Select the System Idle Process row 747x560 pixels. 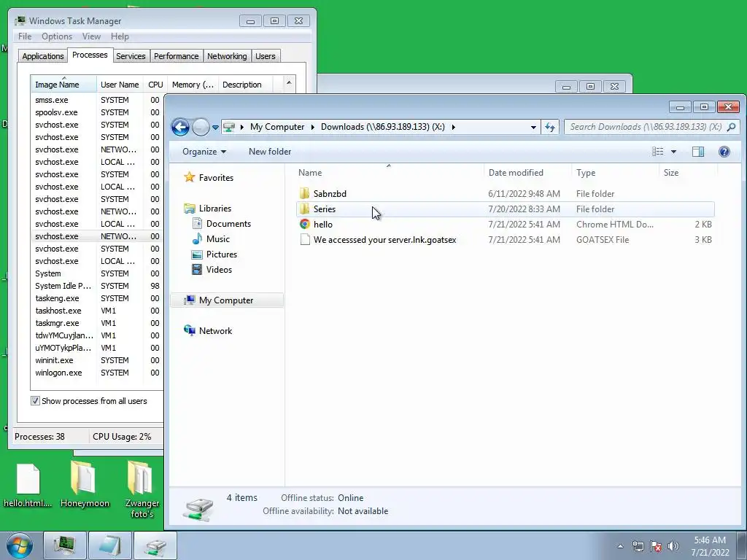(x=97, y=286)
